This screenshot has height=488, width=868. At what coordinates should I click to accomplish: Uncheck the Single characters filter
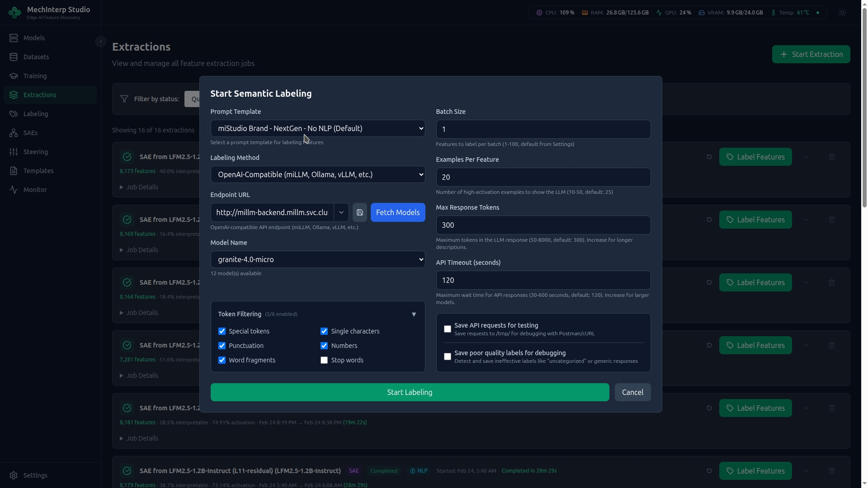pyautogui.click(x=324, y=331)
